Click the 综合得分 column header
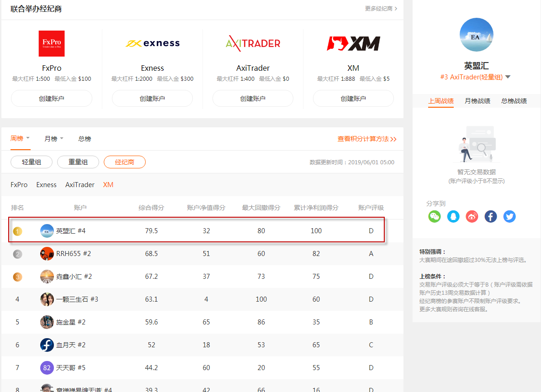 [151, 208]
